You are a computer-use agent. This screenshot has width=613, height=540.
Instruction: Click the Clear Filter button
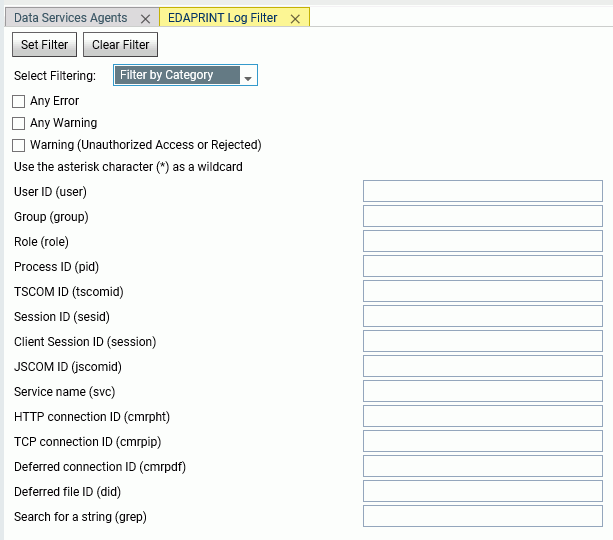point(120,45)
